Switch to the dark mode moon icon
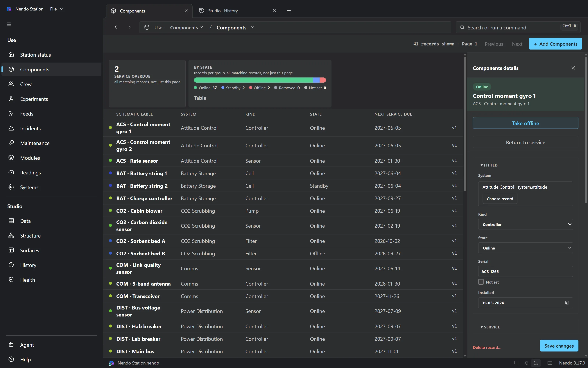588x368 pixels. tap(536, 363)
